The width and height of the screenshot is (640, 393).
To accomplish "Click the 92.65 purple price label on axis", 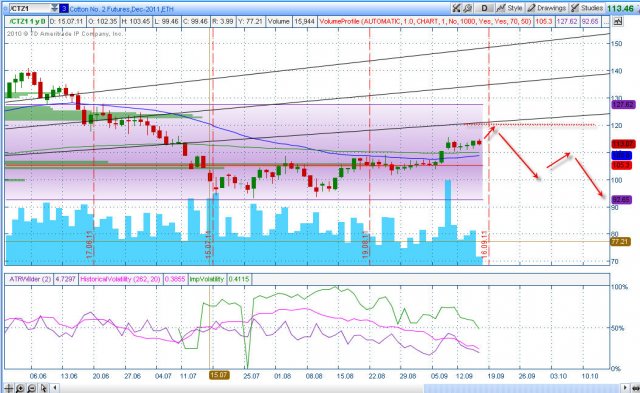I will click(x=623, y=200).
